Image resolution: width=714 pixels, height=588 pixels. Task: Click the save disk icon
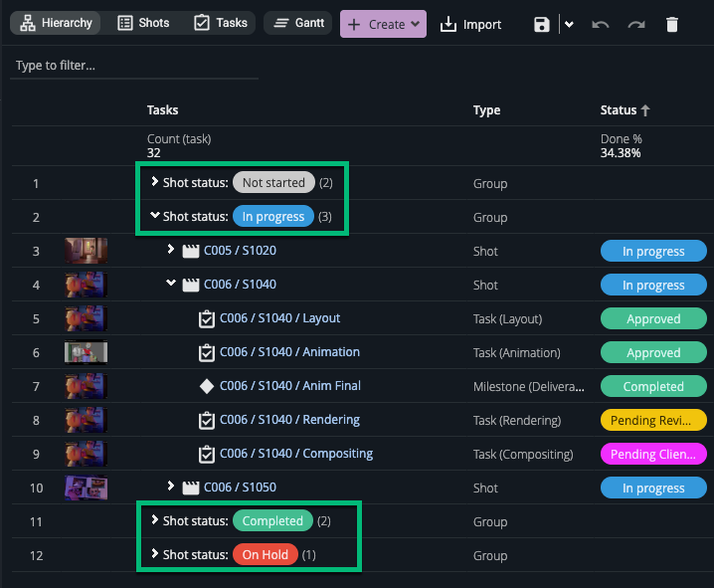(x=541, y=25)
